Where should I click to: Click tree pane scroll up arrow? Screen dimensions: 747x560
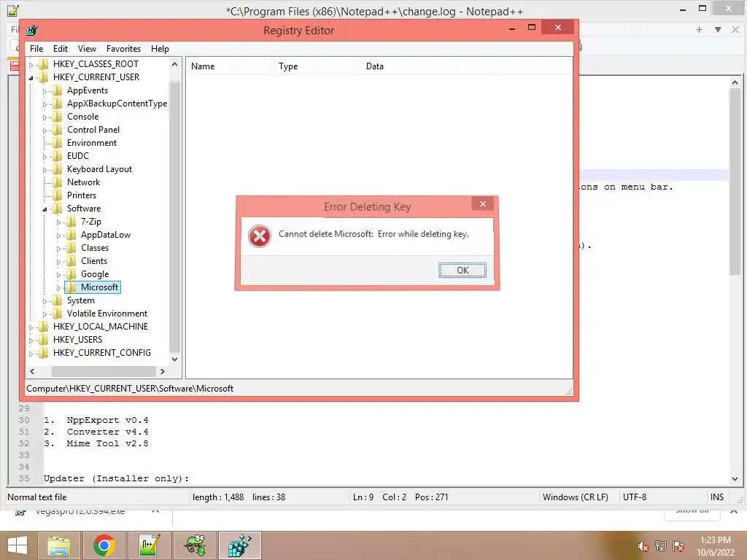coord(174,64)
